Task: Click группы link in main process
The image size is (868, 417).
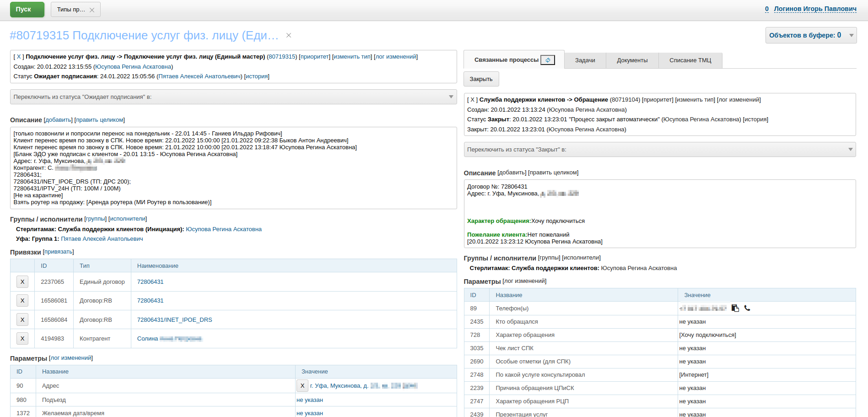Action: pos(96,219)
